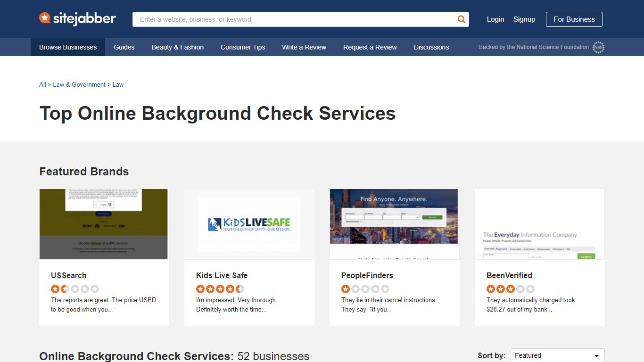Click the BeenVerified brand name
This screenshot has height=362, width=644.
point(509,275)
